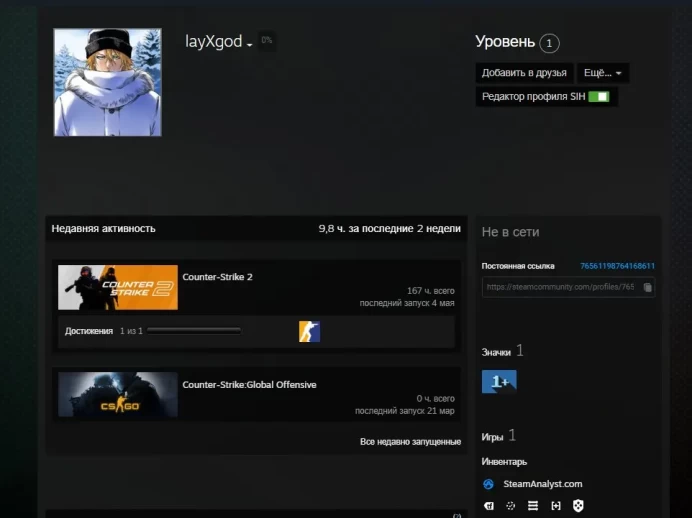
Task: Open Counter-Strike:Global Offensive title link
Action: click(249, 385)
